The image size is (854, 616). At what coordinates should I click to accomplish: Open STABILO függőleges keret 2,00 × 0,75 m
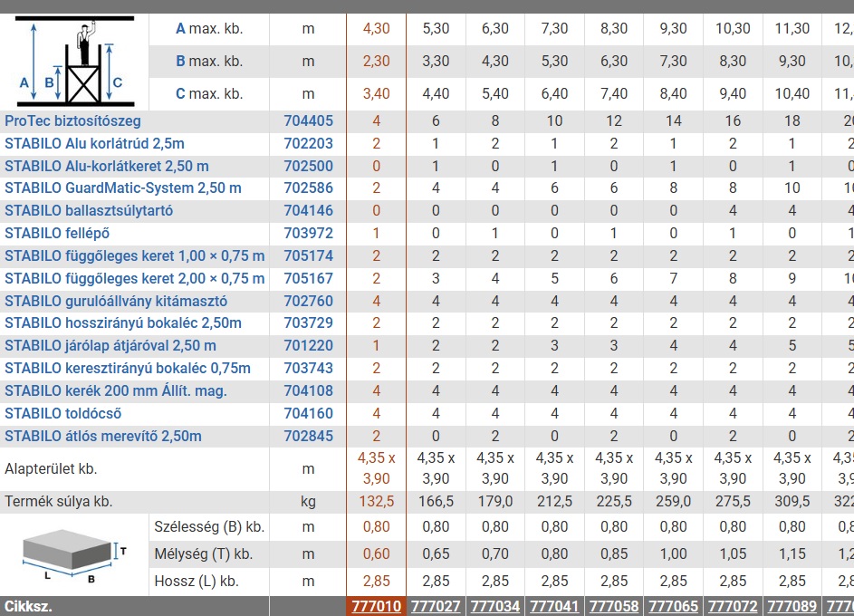coord(135,279)
